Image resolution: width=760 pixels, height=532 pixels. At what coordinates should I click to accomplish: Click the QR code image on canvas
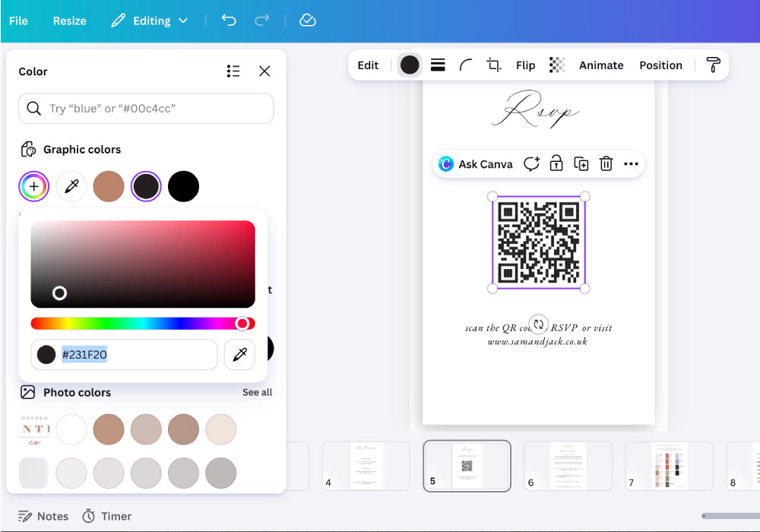tap(539, 242)
